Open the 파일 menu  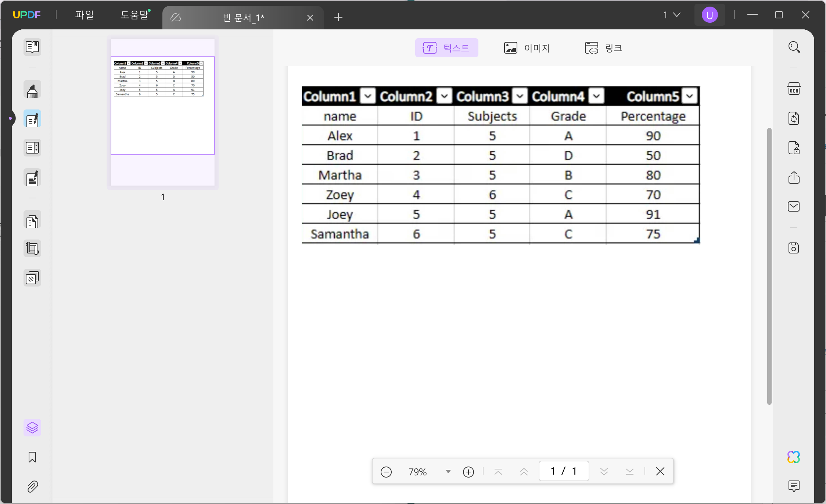coord(85,15)
